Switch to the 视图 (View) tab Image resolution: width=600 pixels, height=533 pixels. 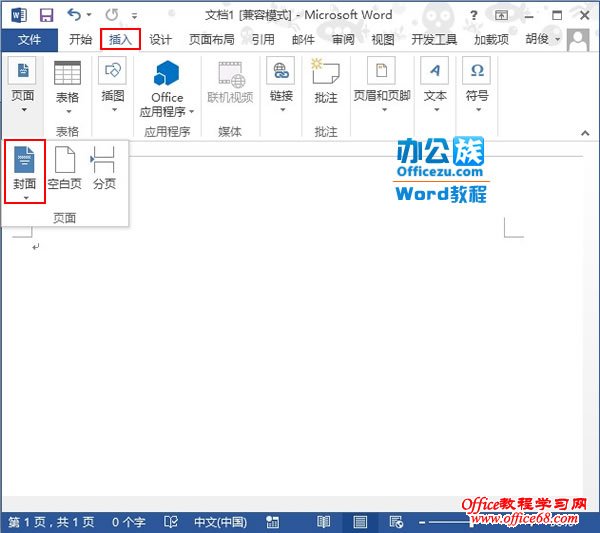383,39
